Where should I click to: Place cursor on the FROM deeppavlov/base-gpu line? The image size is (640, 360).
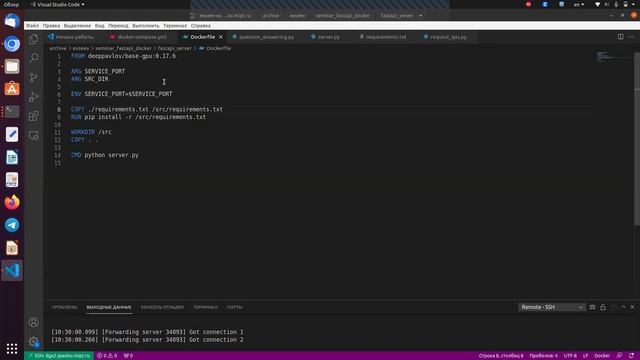pyautogui.click(x=123, y=56)
